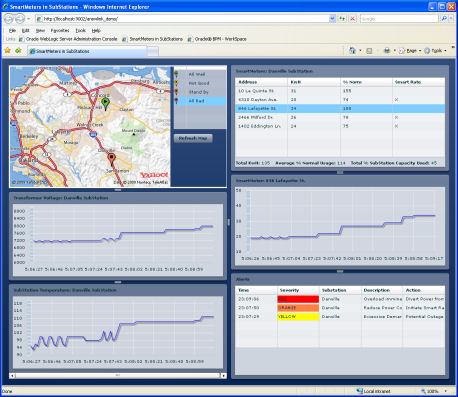458x397 pixels.
Task: Open the Feeds icon in command bar
Action: 369,51
